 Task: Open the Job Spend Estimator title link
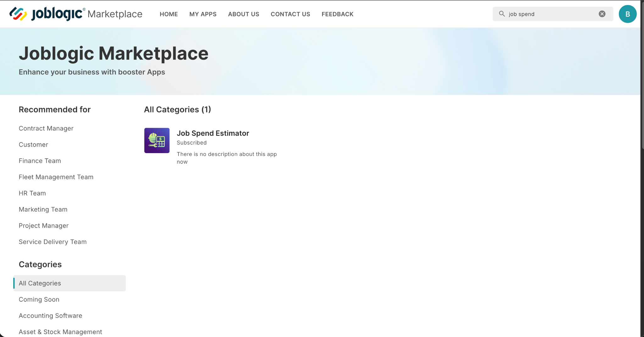(213, 133)
